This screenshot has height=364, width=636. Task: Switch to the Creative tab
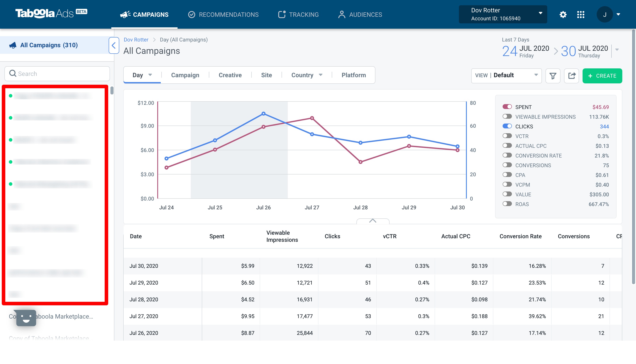(x=230, y=75)
